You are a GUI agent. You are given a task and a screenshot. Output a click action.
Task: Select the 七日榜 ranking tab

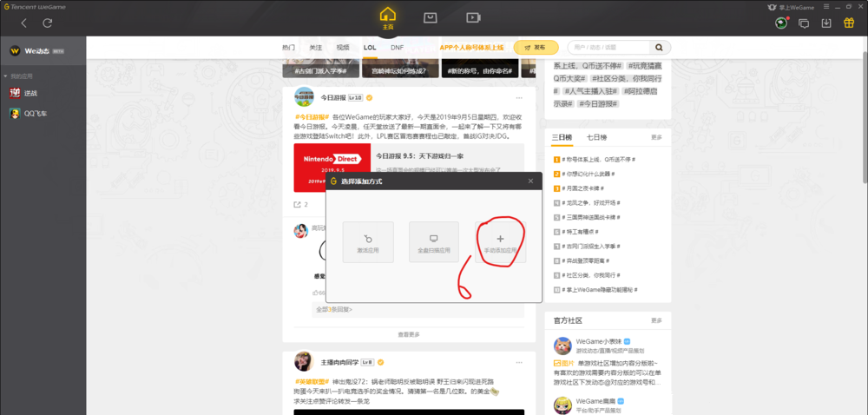pos(596,137)
